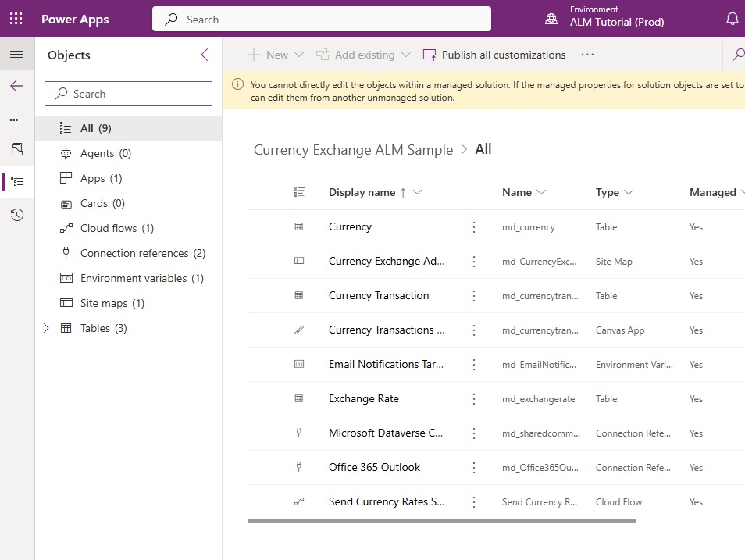Click the environment globe icon
This screenshot has height=560, width=745.
551,19
